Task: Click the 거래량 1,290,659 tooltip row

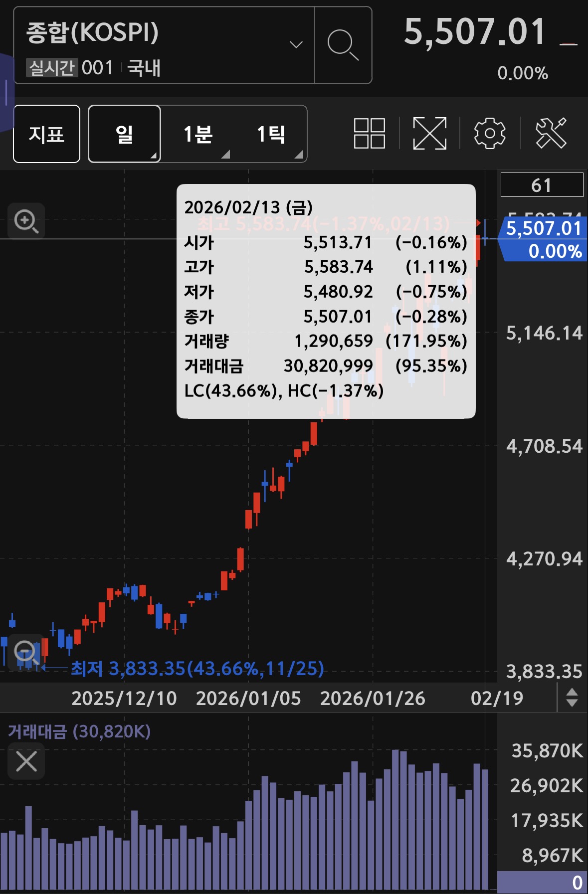Action: point(326,341)
